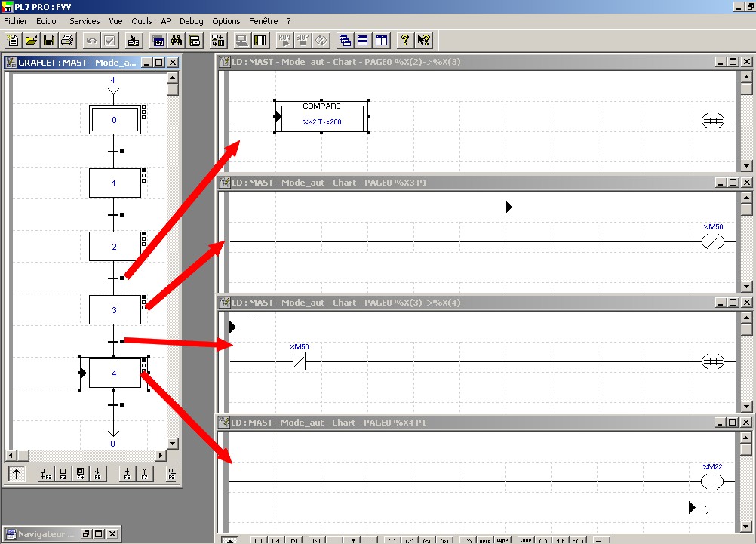Click the Print icon in toolbar
756x544 pixels.
tap(67, 41)
